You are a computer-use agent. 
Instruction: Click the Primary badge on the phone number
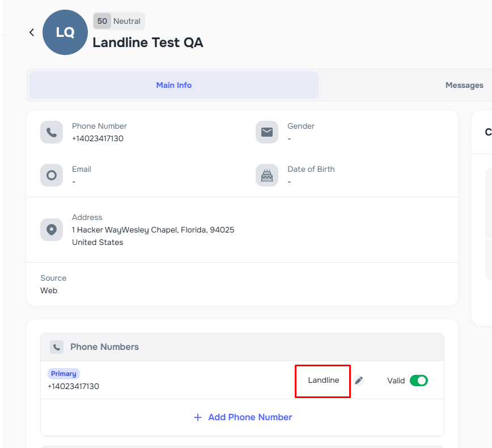pos(63,373)
